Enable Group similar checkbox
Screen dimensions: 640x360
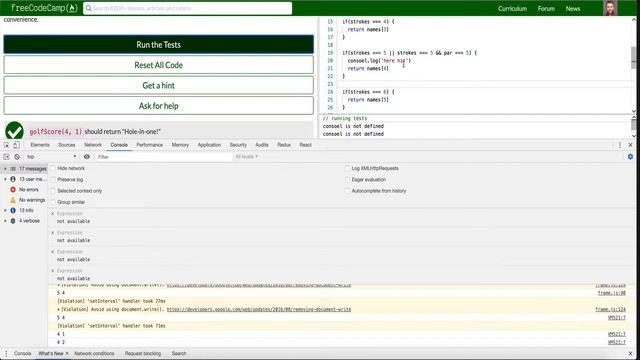point(53,202)
